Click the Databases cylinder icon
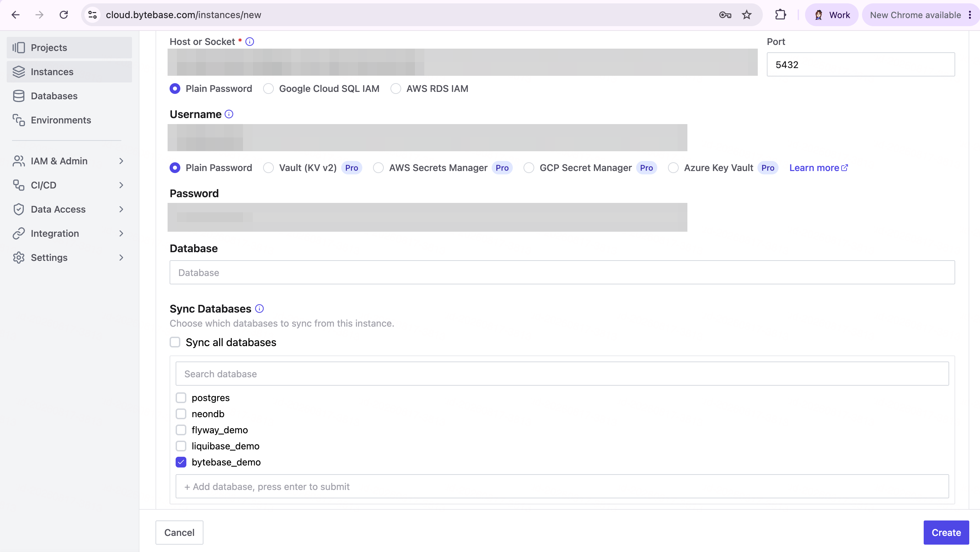 (x=19, y=96)
